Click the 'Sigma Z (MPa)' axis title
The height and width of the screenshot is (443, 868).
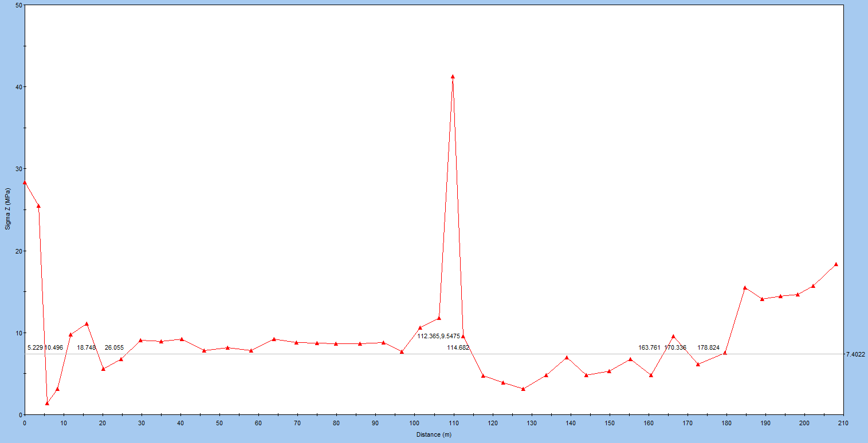[8, 209]
